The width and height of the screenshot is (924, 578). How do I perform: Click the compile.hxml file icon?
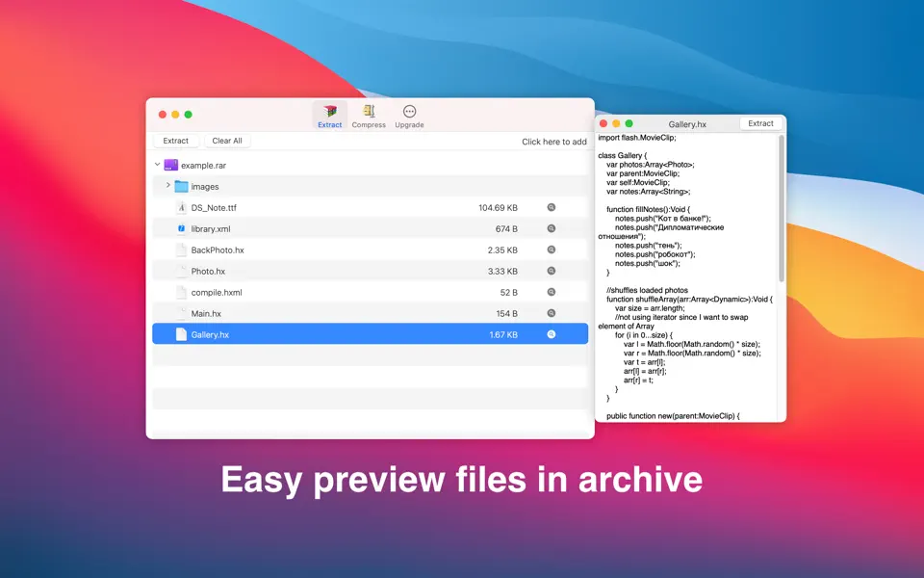click(x=182, y=292)
